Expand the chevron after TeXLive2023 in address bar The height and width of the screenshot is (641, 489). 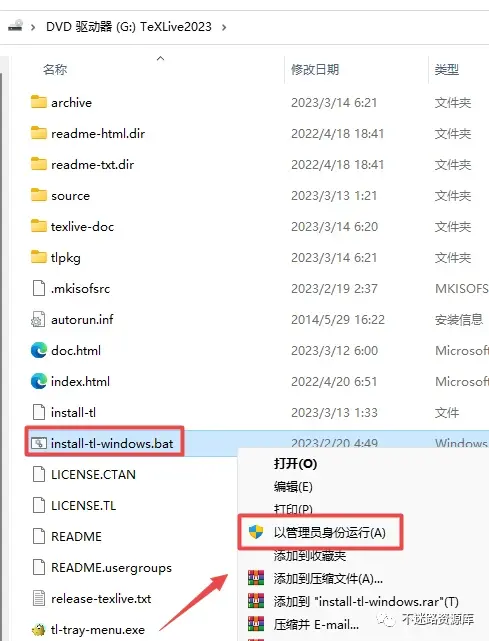[224, 27]
